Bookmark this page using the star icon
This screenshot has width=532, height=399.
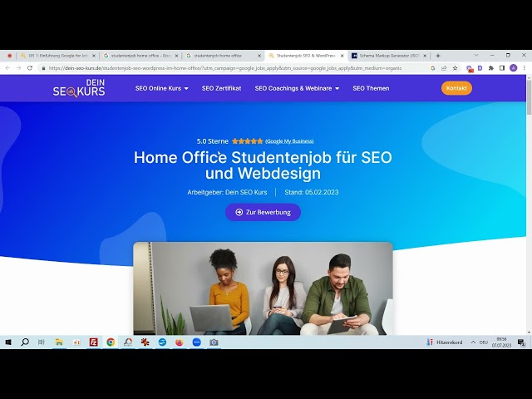[455, 68]
